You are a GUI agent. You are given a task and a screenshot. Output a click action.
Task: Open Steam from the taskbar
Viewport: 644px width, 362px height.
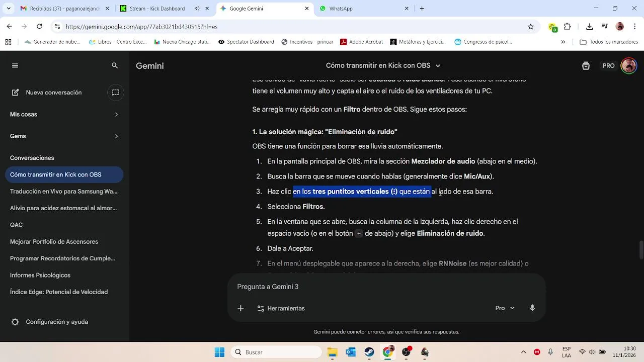click(x=369, y=352)
